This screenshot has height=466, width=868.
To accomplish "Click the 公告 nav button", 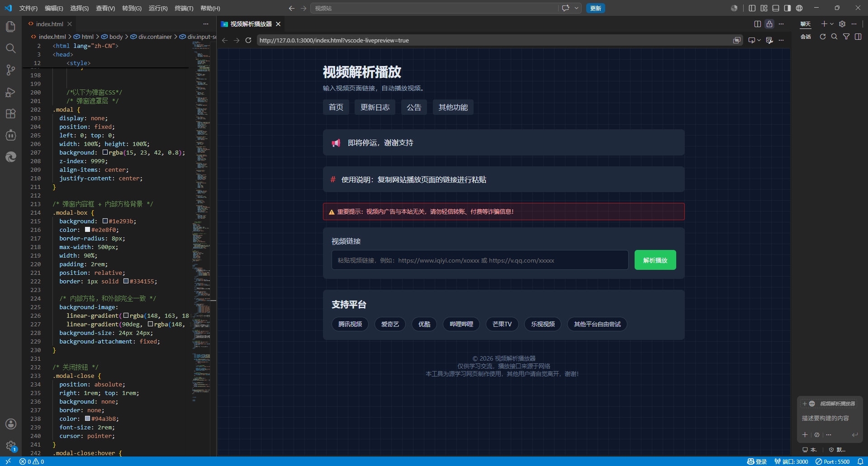I will (414, 107).
